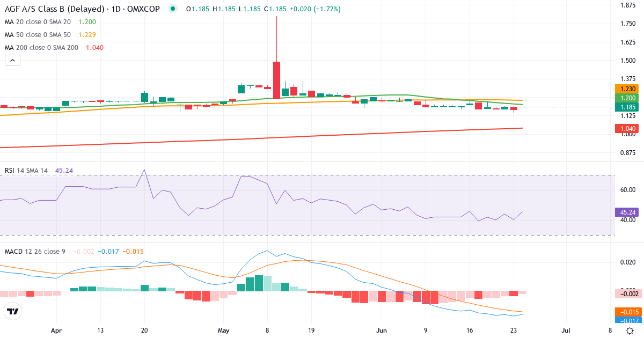The height and width of the screenshot is (338, 644).
Task: Click the large red candle of May 8
Action: point(276,80)
